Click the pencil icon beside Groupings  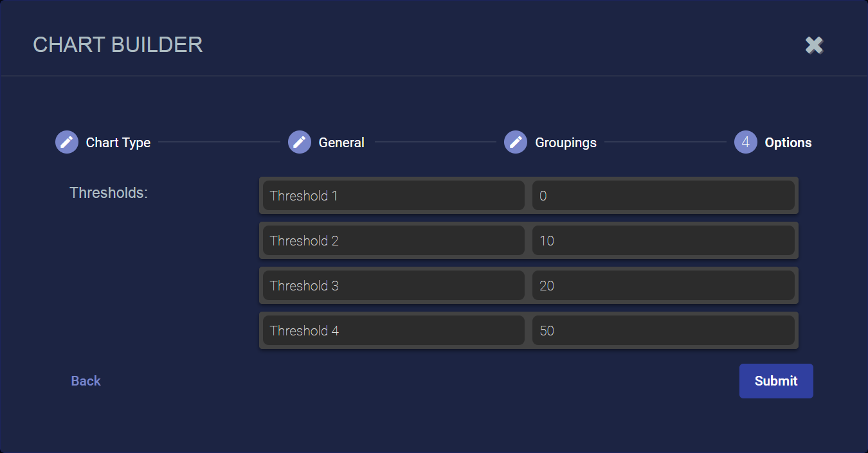[516, 142]
